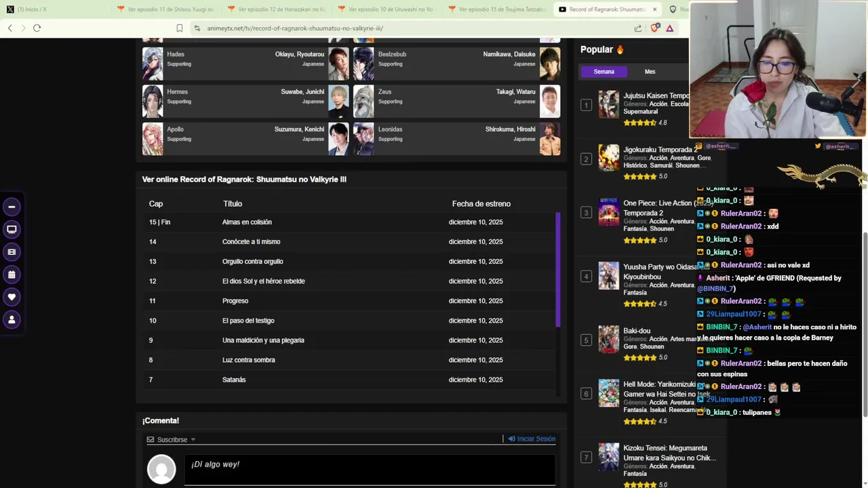The width and height of the screenshot is (868, 488).
Task: Open Hell Mode: Yarikomizuki thumbnail
Action: pos(608,393)
